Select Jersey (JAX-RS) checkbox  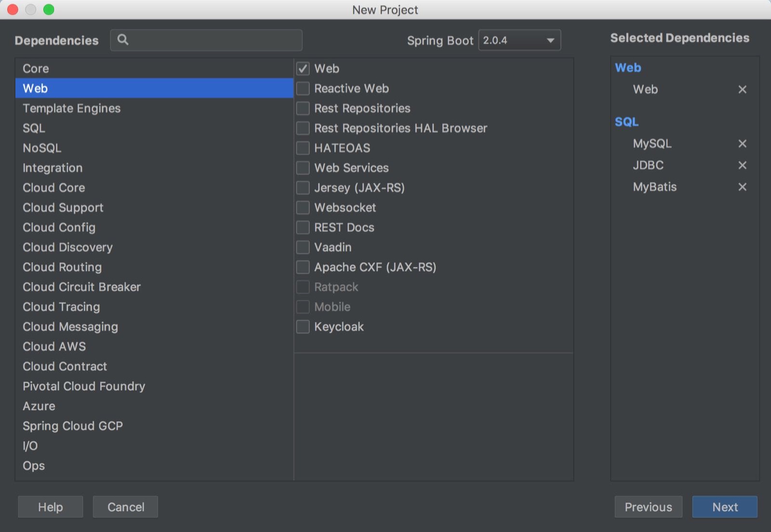tap(303, 188)
